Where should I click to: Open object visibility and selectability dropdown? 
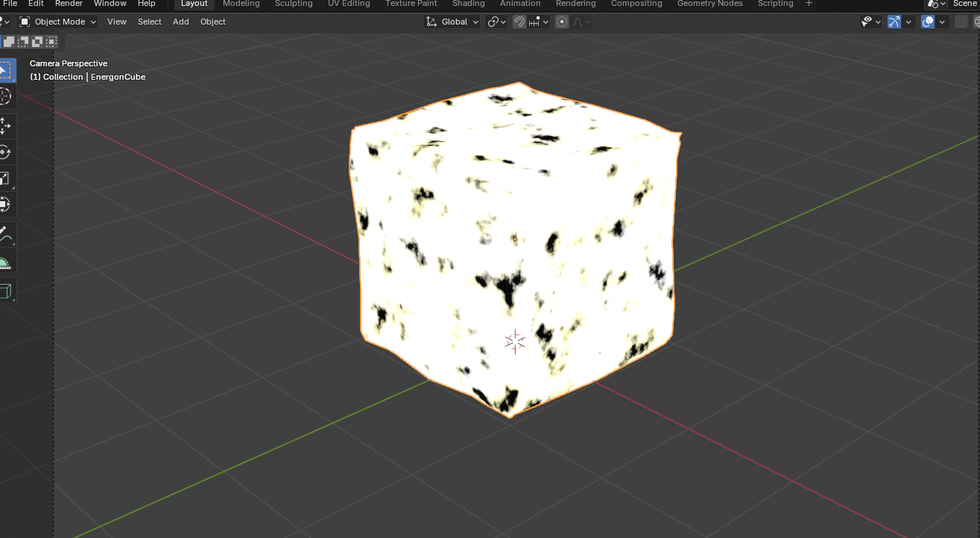tap(871, 22)
